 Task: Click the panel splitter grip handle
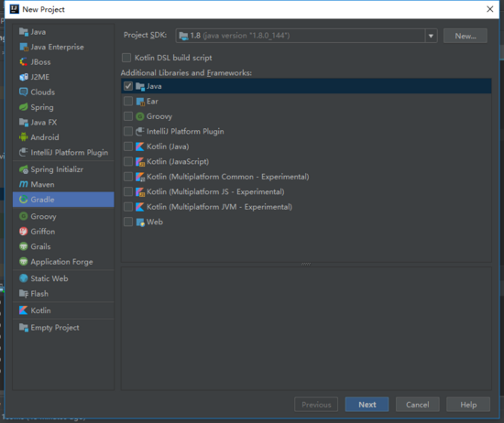point(306,264)
